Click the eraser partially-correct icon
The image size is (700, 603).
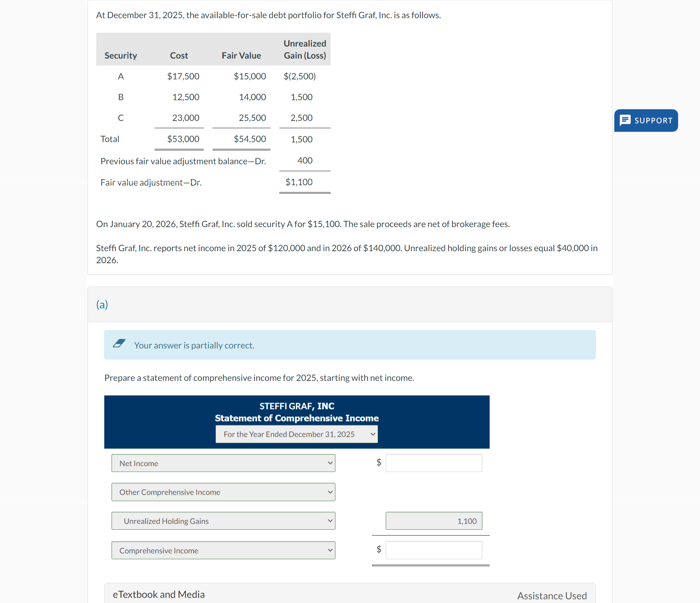click(x=119, y=343)
